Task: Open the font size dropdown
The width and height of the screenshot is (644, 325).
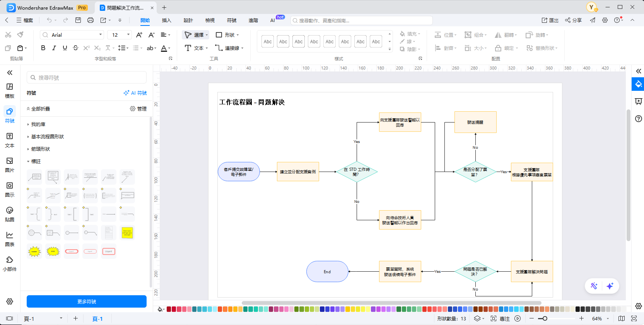Action: click(128, 35)
